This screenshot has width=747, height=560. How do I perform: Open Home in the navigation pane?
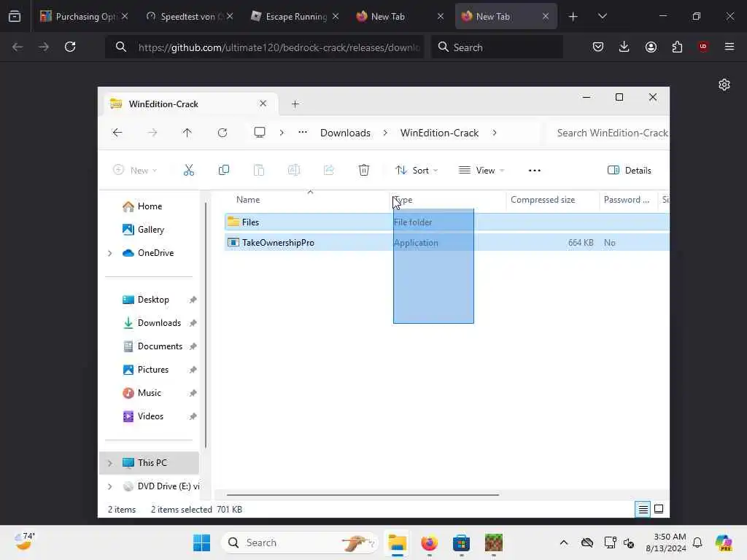pyautogui.click(x=150, y=206)
